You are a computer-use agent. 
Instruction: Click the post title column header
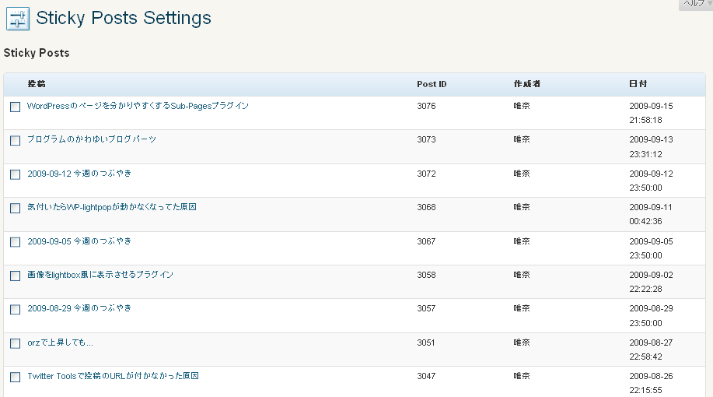(36, 84)
